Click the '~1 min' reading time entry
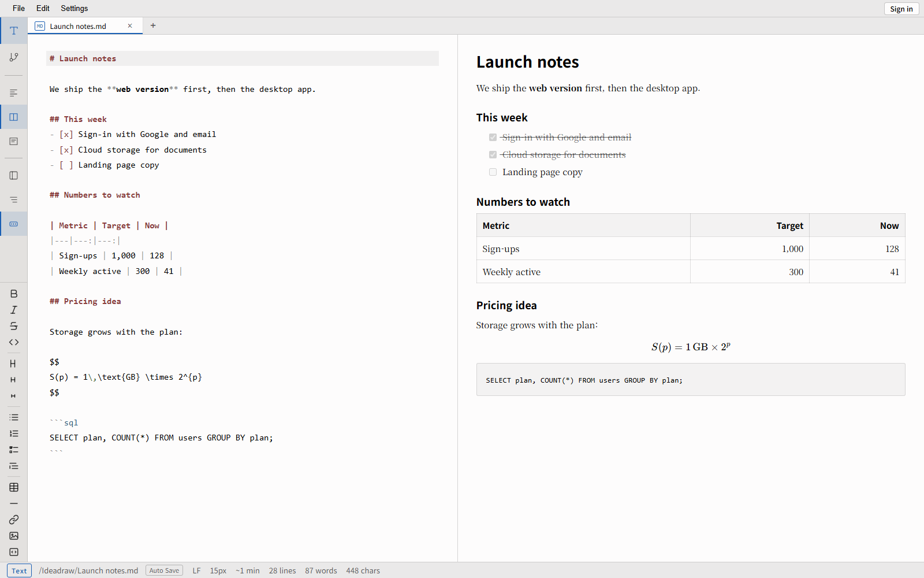The height and width of the screenshot is (578, 924). (x=248, y=570)
